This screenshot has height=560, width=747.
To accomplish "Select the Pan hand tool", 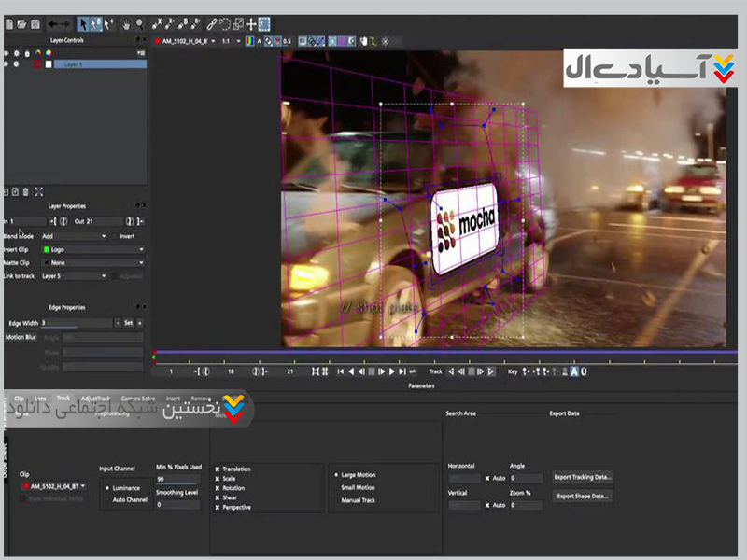I will (125, 23).
